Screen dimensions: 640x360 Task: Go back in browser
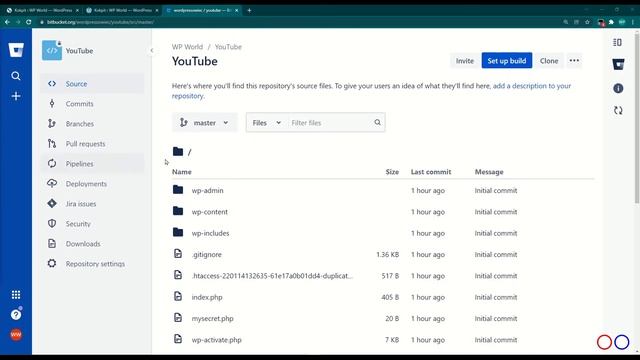(7, 22)
